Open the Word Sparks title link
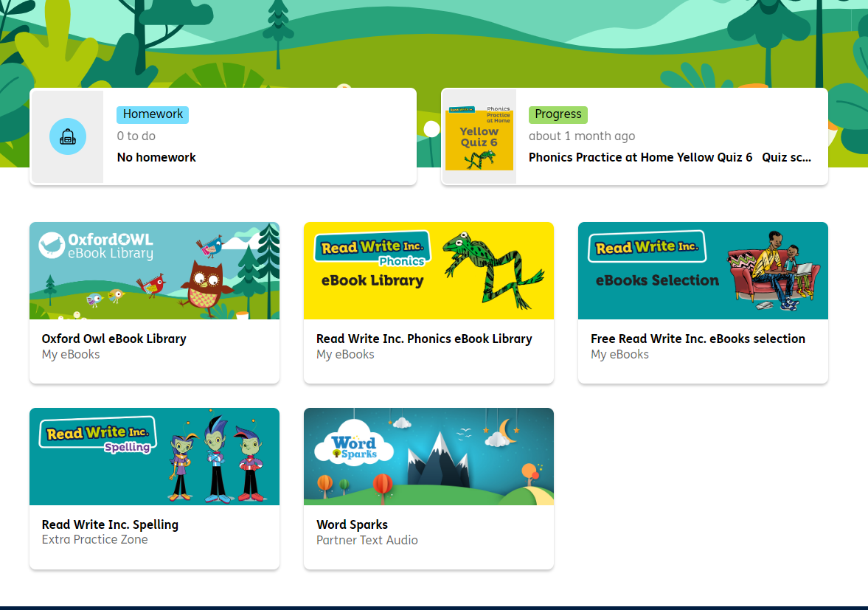 pos(352,524)
